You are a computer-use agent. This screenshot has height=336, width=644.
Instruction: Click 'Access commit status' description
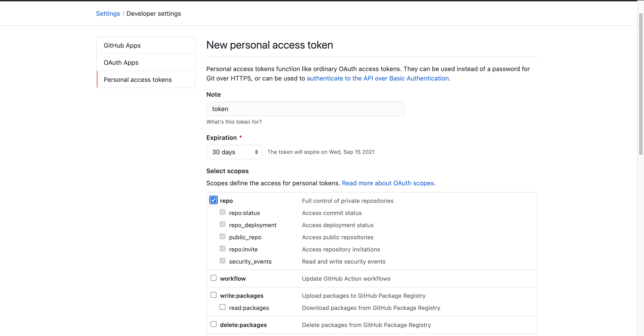(x=332, y=213)
